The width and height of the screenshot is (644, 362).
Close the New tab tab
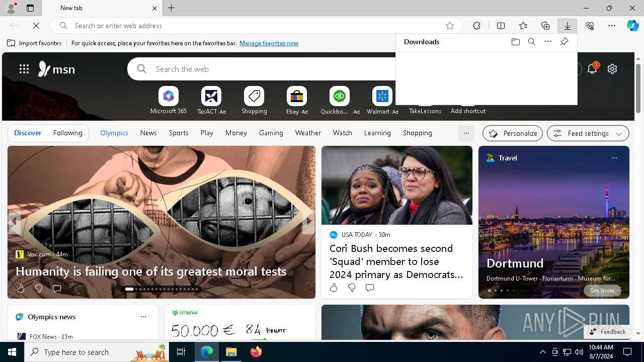click(x=154, y=8)
